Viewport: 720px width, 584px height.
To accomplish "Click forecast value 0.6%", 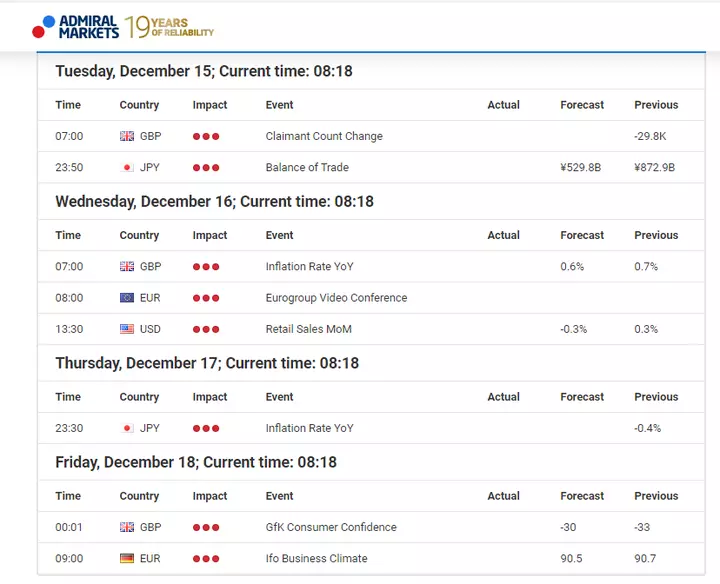I will 572,267.
